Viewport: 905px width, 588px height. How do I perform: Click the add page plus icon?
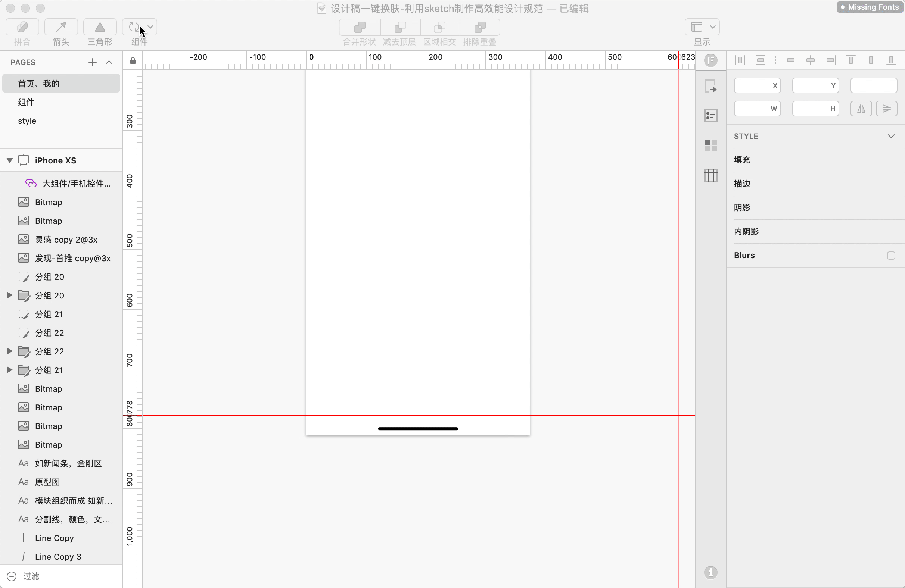92,62
